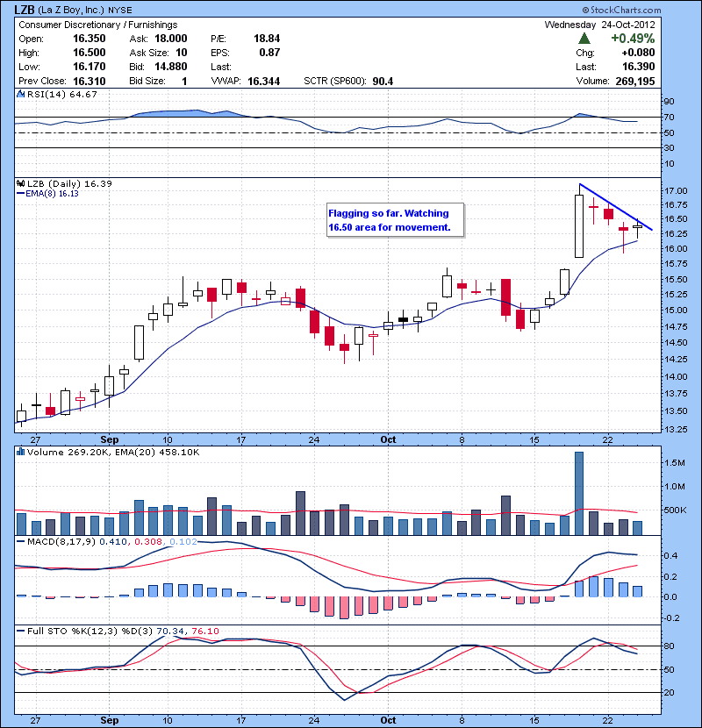Click the stochastic 80 level label

tap(669, 646)
